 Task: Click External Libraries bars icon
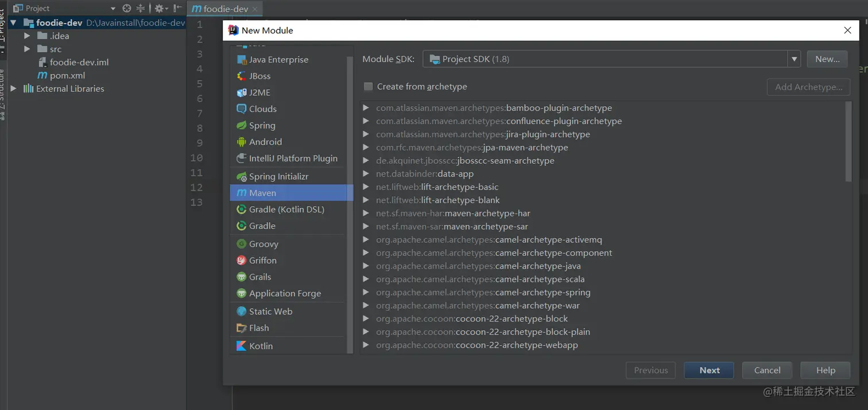point(28,88)
